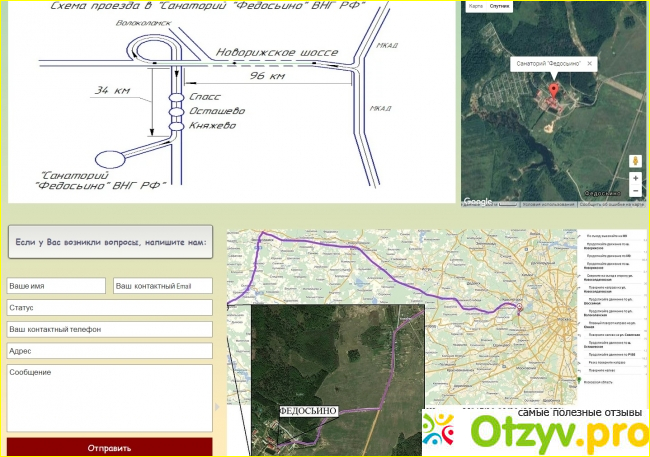
Task: Click the Адрес input field
Action: pyautogui.click(x=109, y=351)
